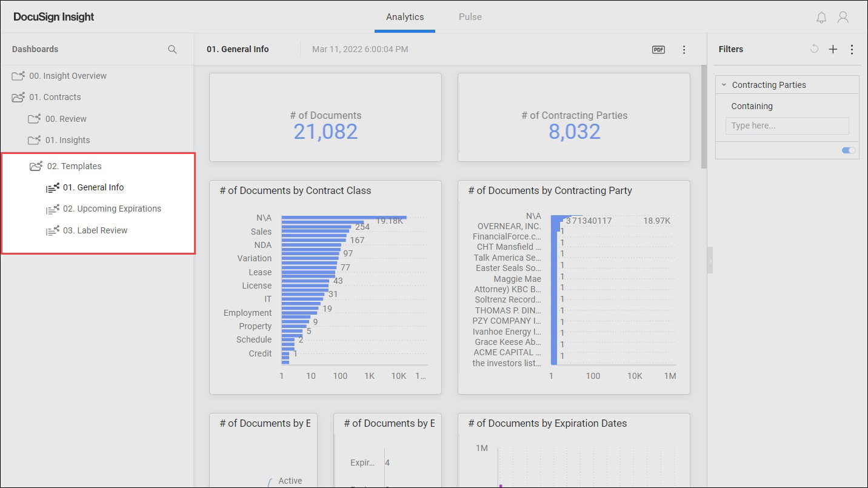
Task: Open the Filters panel three-dot menu
Action: click(x=852, y=49)
